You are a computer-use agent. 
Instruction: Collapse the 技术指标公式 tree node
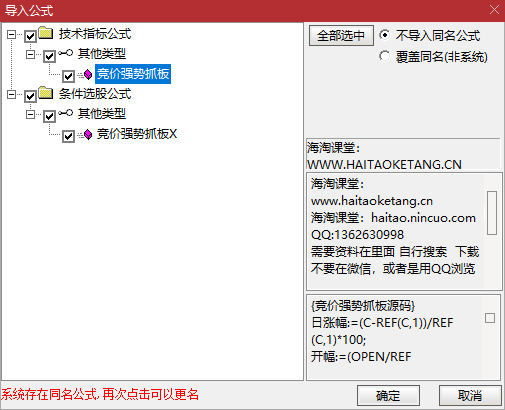point(11,34)
